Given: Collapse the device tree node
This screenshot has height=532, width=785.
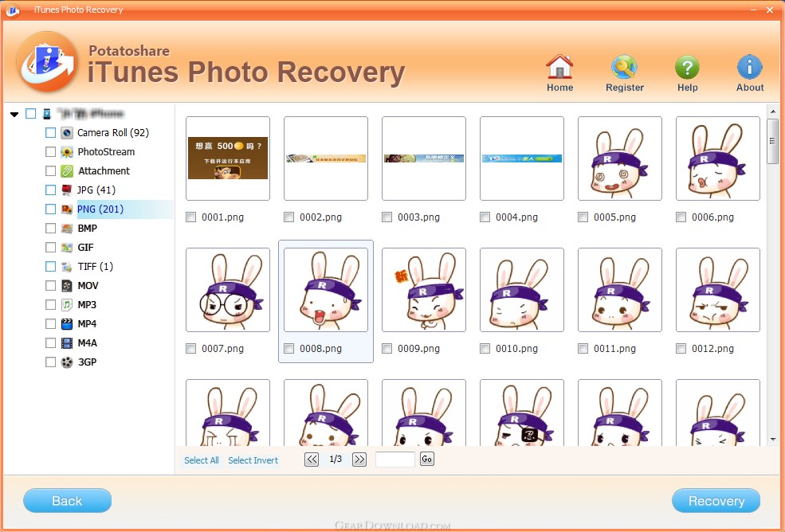Looking at the screenshot, I should tap(14, 115).
